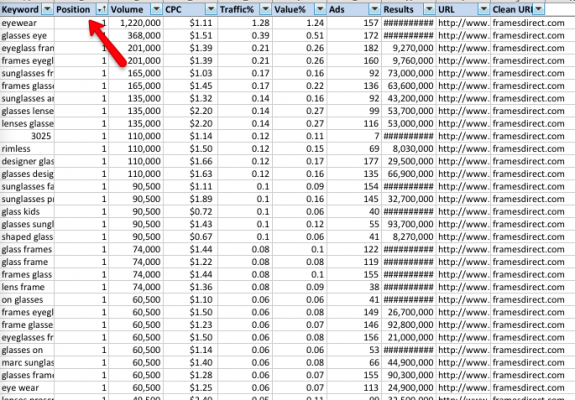Select the CPC cell $1.03
The height and width of the screenshot is (400, 575).
190,73
